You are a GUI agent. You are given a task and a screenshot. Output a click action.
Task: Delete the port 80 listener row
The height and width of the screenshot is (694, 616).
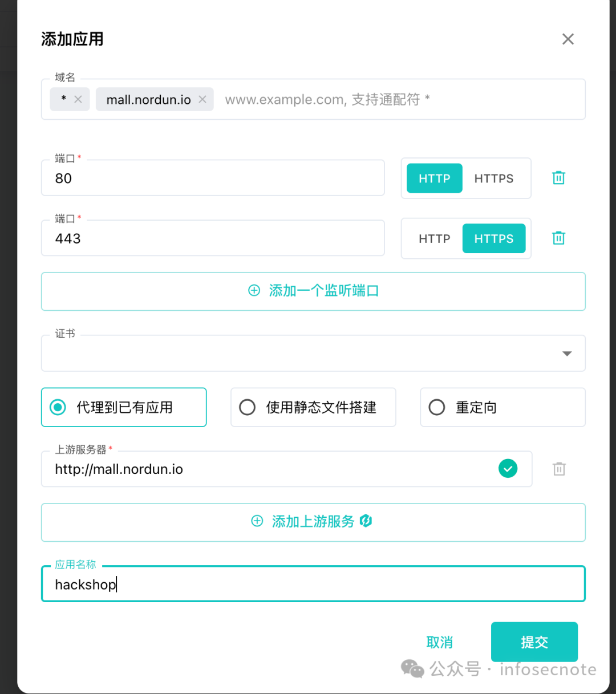(x=558, y=178)
